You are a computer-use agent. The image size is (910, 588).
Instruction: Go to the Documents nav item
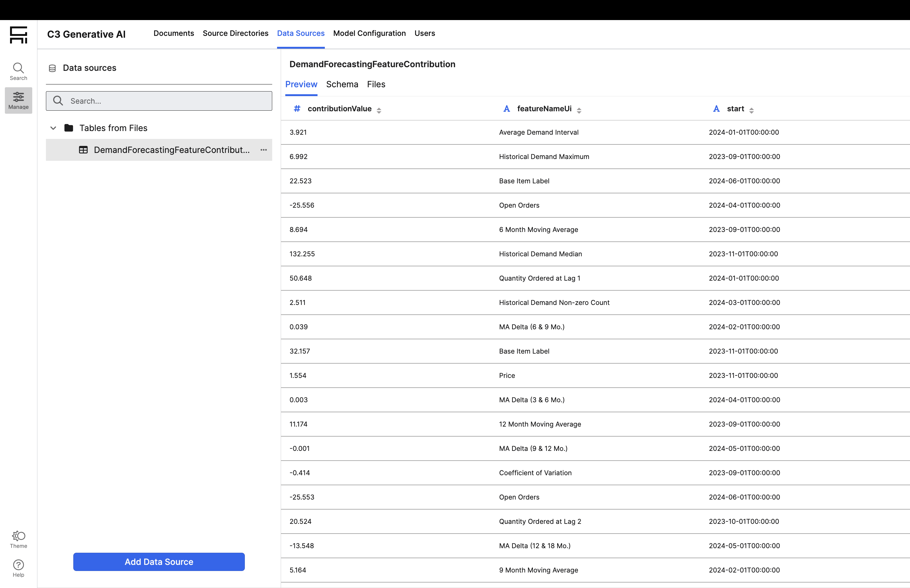click(173, 33)
